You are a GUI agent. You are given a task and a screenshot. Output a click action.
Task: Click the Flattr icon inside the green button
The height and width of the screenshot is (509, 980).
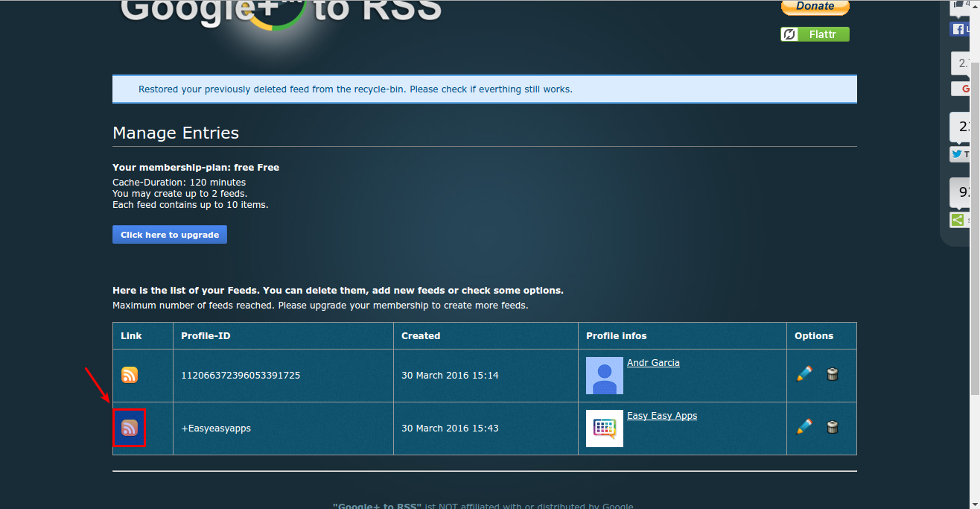click(x=789, y=34)
